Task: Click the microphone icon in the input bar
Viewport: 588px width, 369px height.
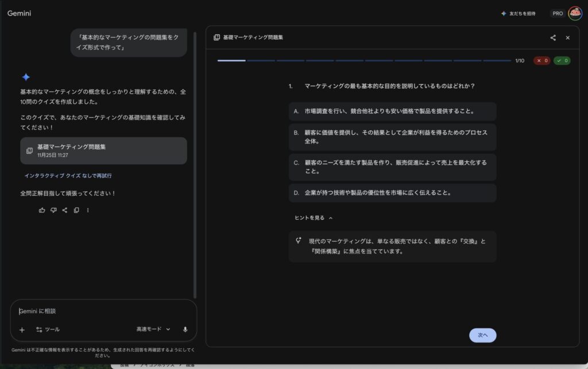Action: click(x=184, y=329)
